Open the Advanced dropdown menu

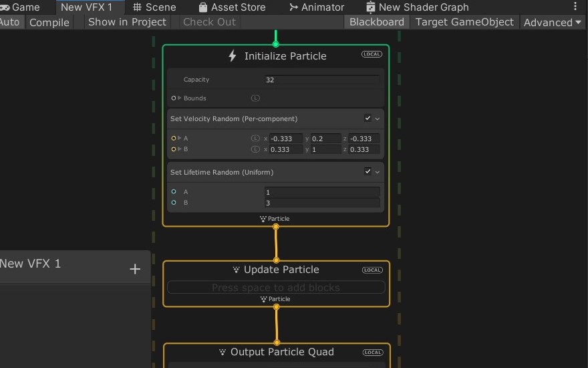[x=553, y=22]
